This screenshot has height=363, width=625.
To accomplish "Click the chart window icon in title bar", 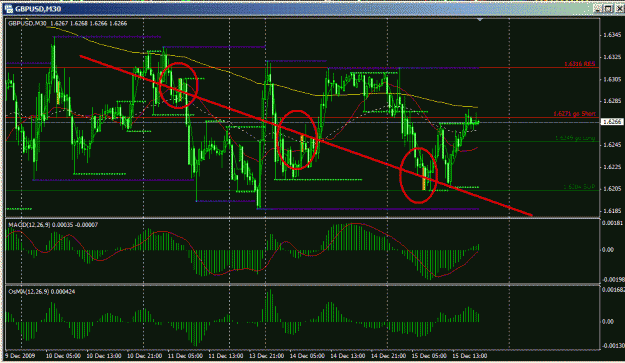I will coord(9,8).
